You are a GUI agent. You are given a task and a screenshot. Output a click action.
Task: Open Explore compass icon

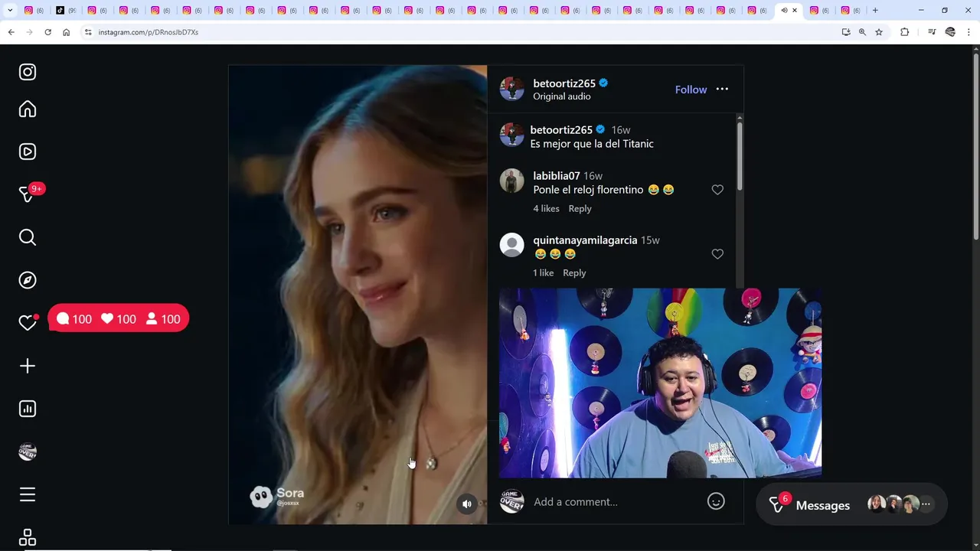pyautogui.click(x=28, y=280)
